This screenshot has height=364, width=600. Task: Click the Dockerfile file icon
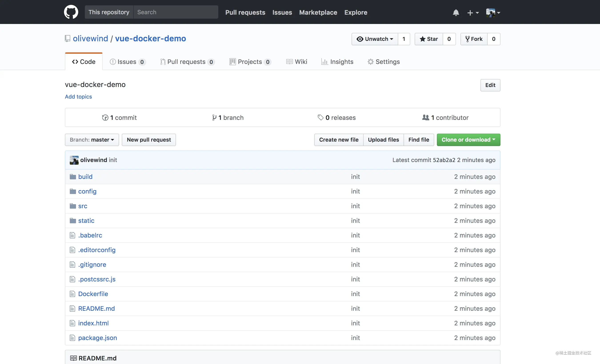click(x=72, y=294)
